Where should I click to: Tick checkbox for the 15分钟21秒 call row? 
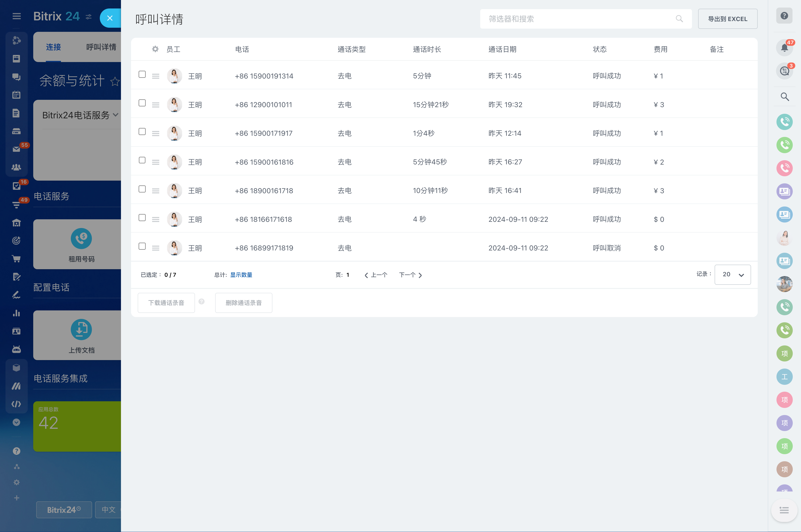click(x=142, y=103)
